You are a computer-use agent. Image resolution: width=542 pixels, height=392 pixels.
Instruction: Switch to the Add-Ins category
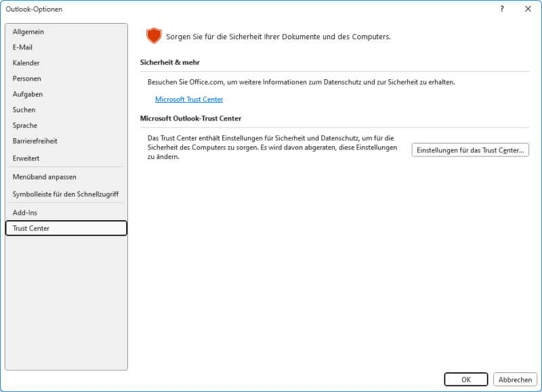[25, 213]
